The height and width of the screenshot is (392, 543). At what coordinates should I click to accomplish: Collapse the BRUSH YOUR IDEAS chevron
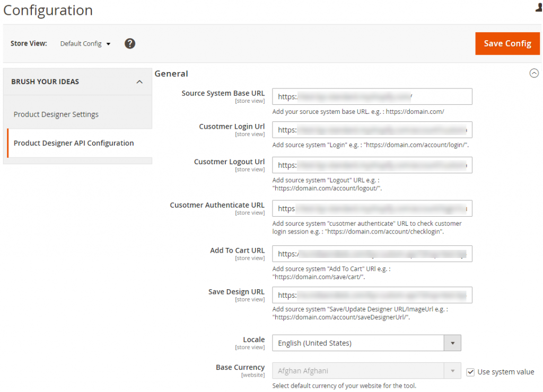[139, 82]
